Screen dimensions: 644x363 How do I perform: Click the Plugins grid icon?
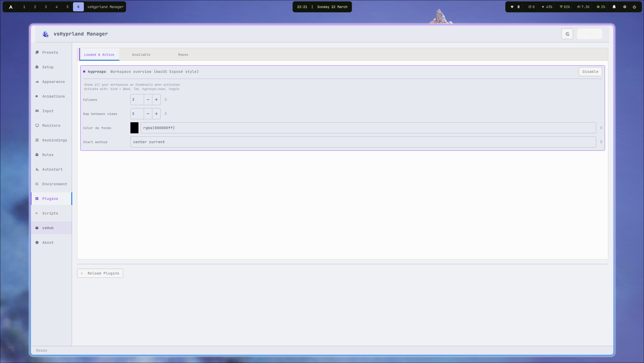coord(37,199)
